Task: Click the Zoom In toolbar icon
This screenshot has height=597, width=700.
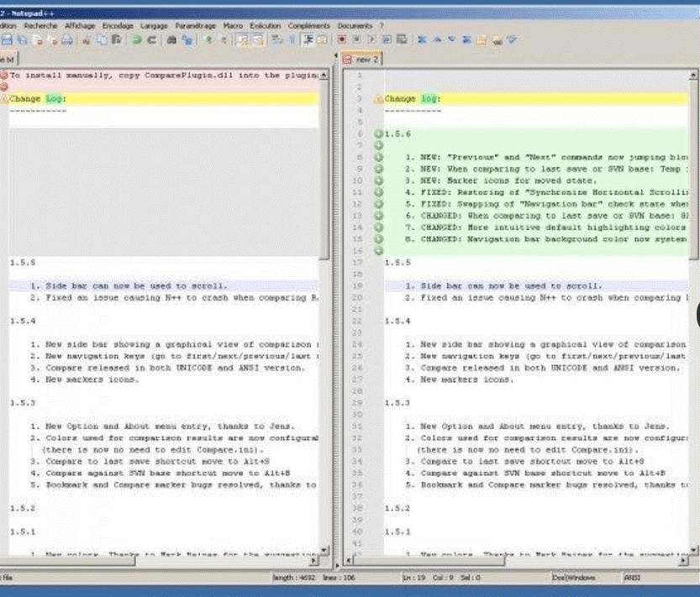Action: click(x=208, y=40)
